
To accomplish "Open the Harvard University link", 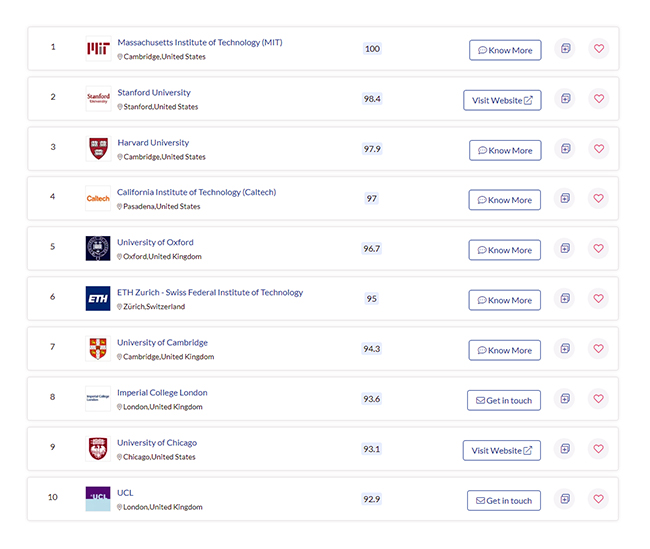I will [x=153, y=143].
